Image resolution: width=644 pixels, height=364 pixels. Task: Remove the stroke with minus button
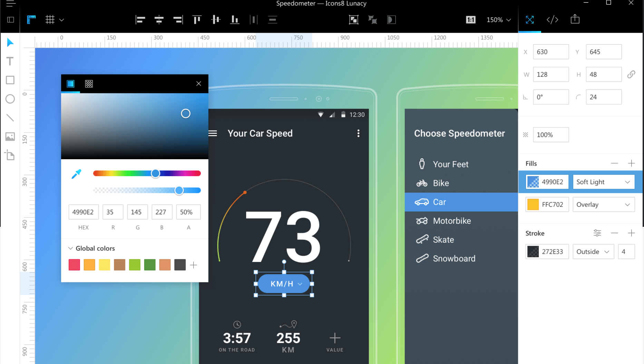614,233
